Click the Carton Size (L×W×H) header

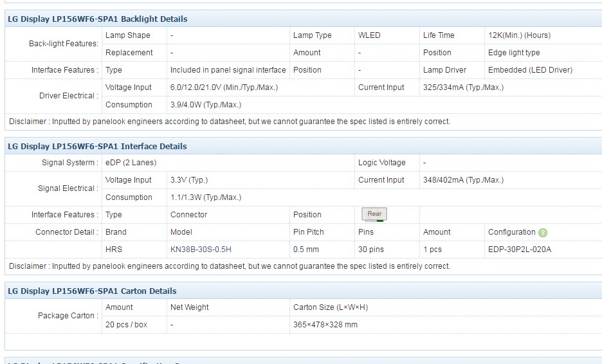click(x=331, y=307)
